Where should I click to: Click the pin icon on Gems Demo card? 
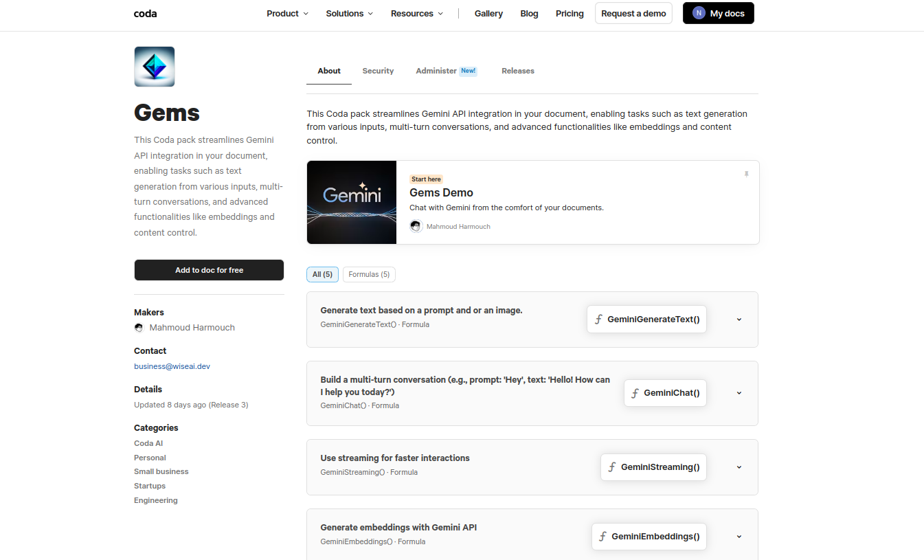pos(746,175)
